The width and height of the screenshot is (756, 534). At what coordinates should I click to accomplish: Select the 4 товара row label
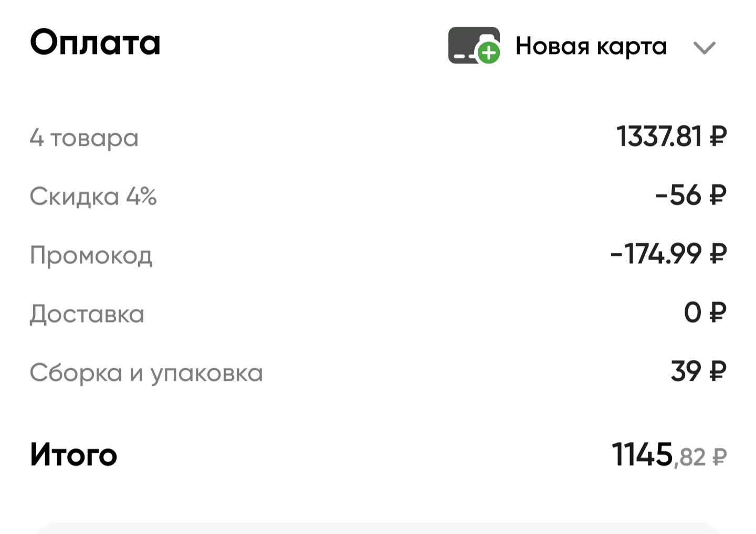coord(84,138)
